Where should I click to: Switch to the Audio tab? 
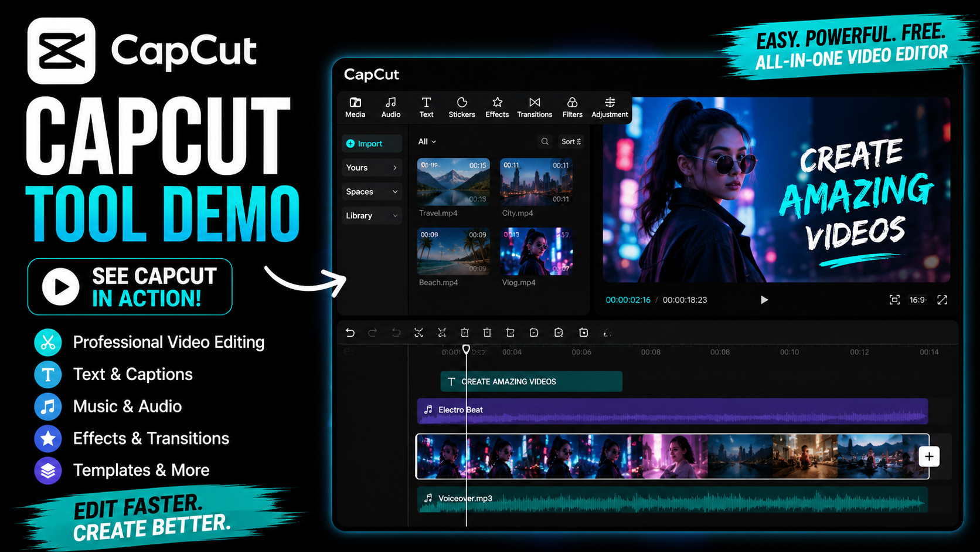pyautogui.click(x=391, y=107)
